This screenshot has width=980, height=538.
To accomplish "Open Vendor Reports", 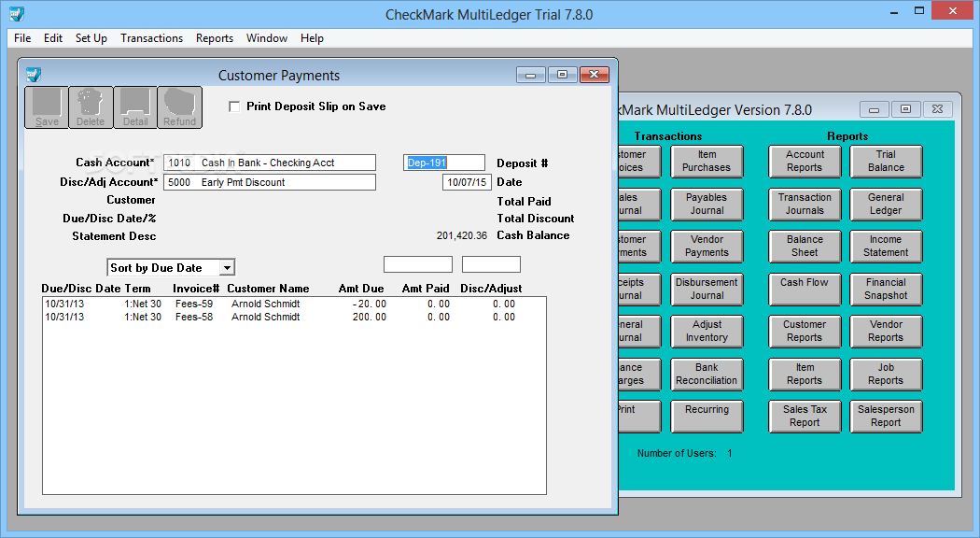I will 886,332.
